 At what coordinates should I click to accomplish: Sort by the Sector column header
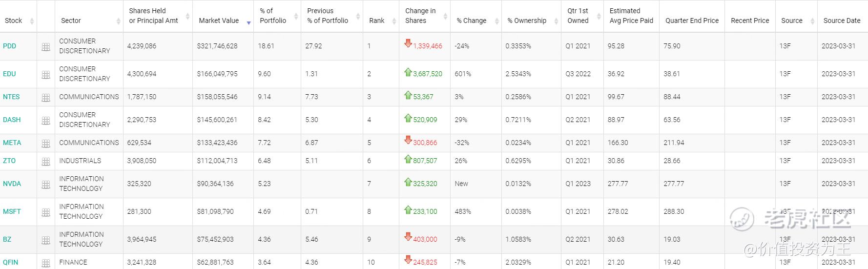point(71,21)
